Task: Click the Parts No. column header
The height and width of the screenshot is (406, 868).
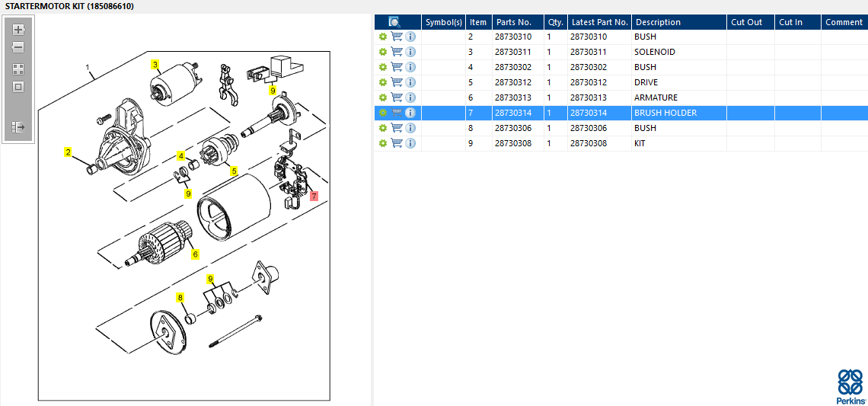Action: click(518, 22)
